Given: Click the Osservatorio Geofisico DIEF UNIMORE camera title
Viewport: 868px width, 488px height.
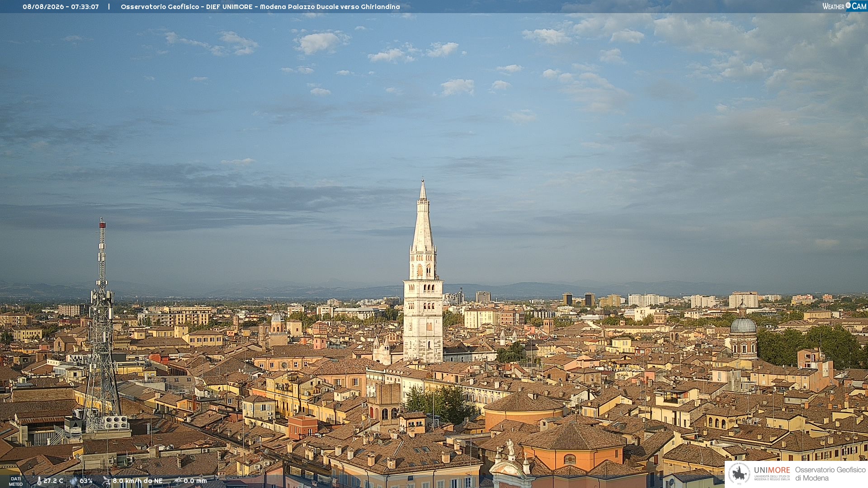Looking at the screenshot, I should pos(260,7).
